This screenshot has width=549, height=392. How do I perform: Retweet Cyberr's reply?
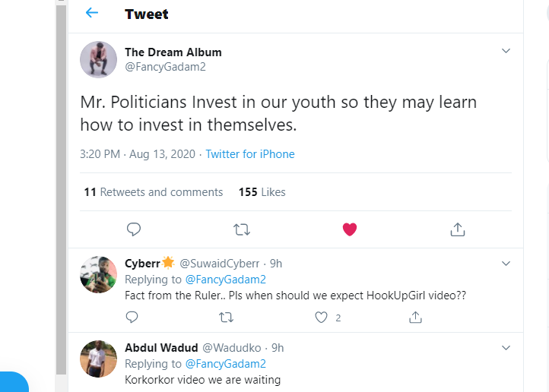tap(226, 318)
